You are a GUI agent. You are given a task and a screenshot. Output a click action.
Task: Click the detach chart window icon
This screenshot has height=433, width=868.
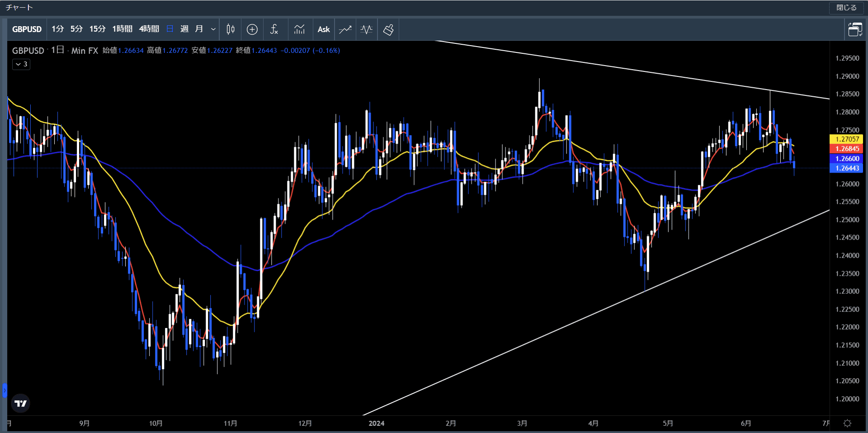point(855,29)
